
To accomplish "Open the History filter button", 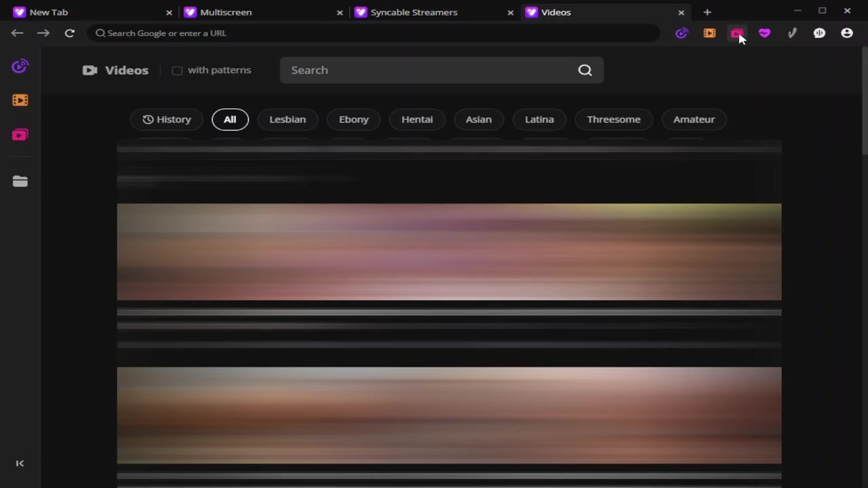I will pos(167,119).
